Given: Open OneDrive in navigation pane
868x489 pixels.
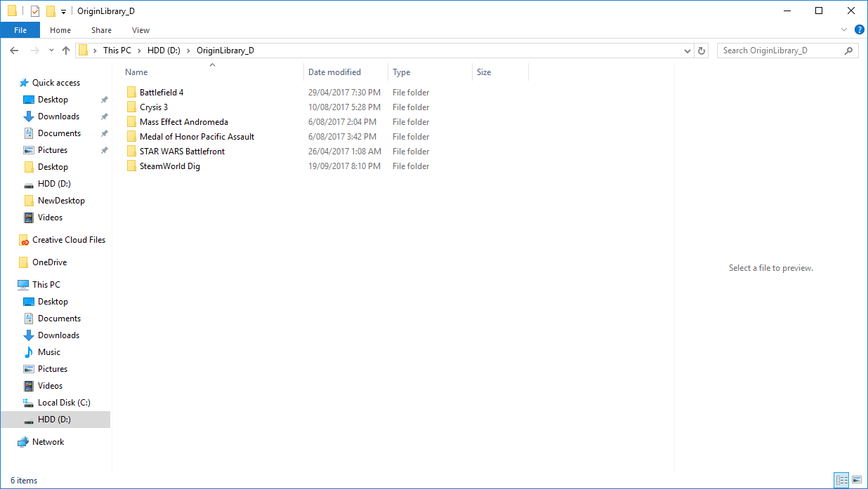Looking at the screenshot, I should pyautogui.click(x=49, y=262).
